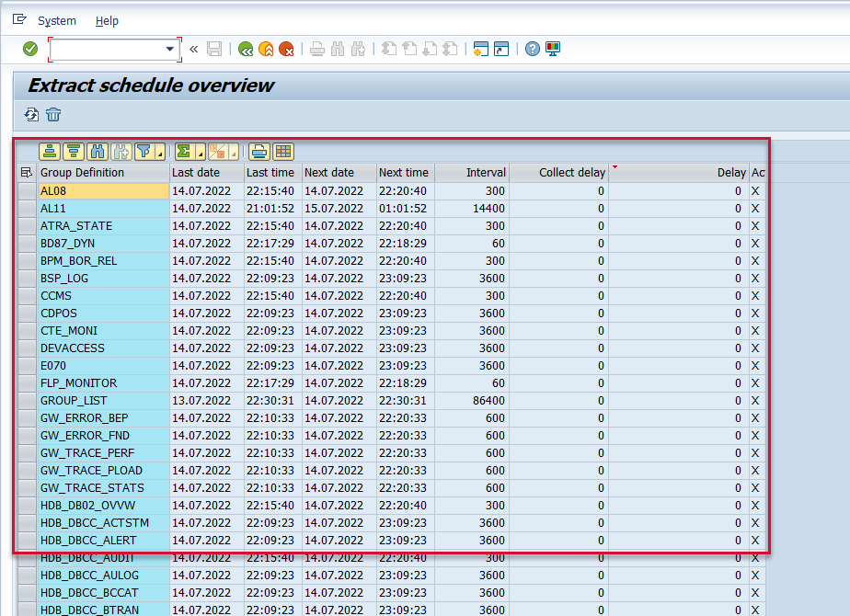This screenshot has height=616, width=850.
Task: Open the Customize Local Layout monitor icon
Action: (x=553, y=49)
